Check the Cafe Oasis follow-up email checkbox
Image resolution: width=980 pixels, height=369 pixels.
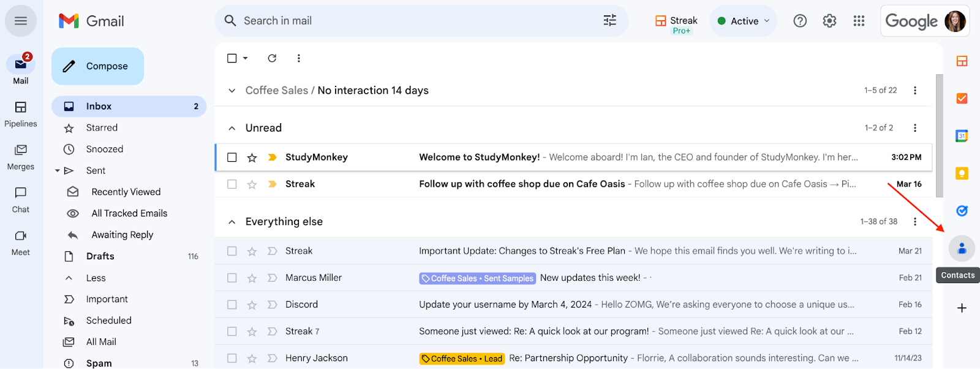(232, 184)
